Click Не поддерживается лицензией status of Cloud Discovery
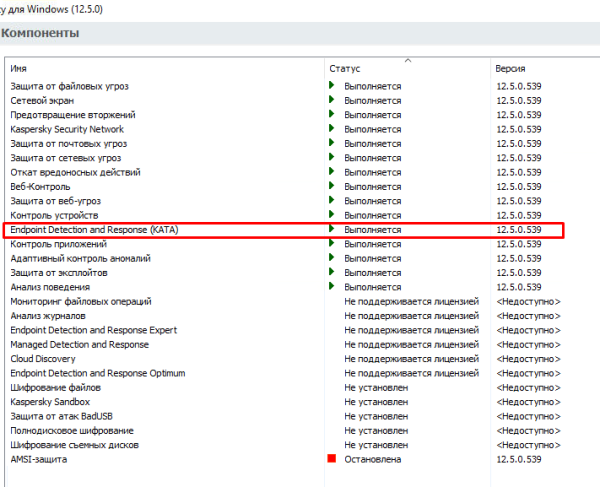 [x=411, y=359]
